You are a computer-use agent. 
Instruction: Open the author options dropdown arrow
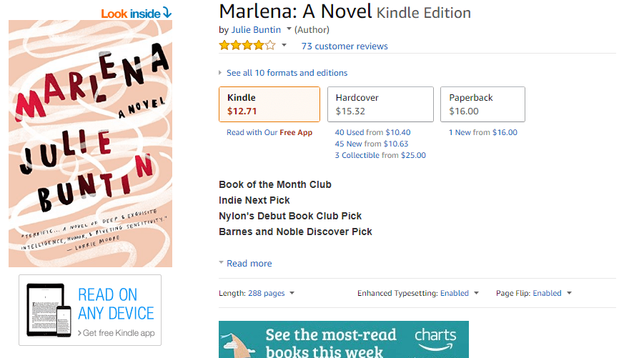(x=289, y=29)
